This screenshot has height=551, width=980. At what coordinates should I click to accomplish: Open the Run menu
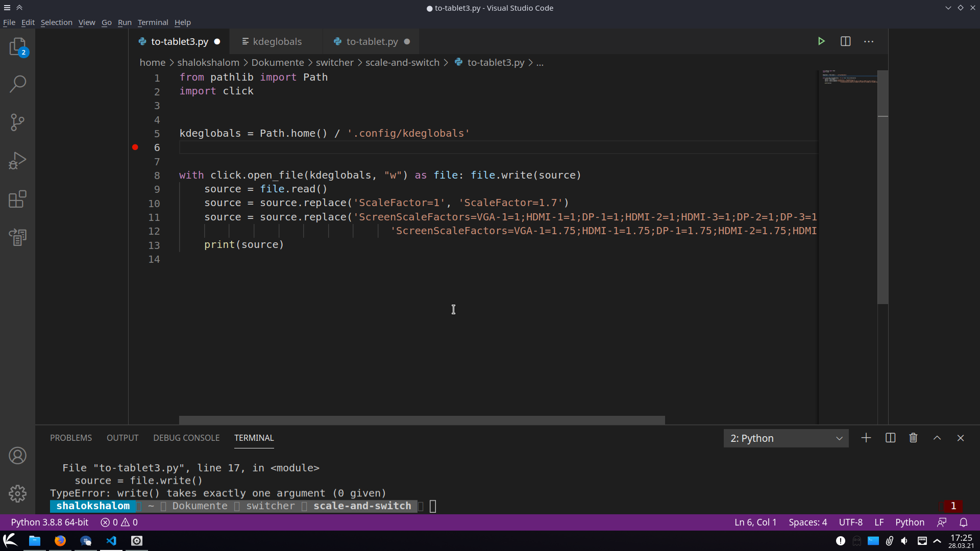(124, 22)
